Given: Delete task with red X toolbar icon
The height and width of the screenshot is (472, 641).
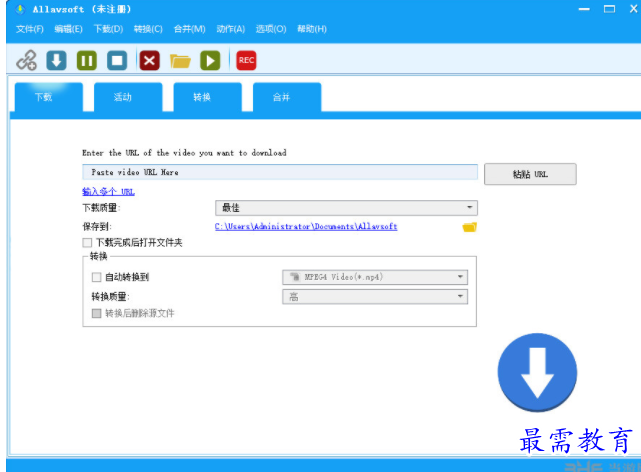Looking at the screenshot, I should point(150,60).
